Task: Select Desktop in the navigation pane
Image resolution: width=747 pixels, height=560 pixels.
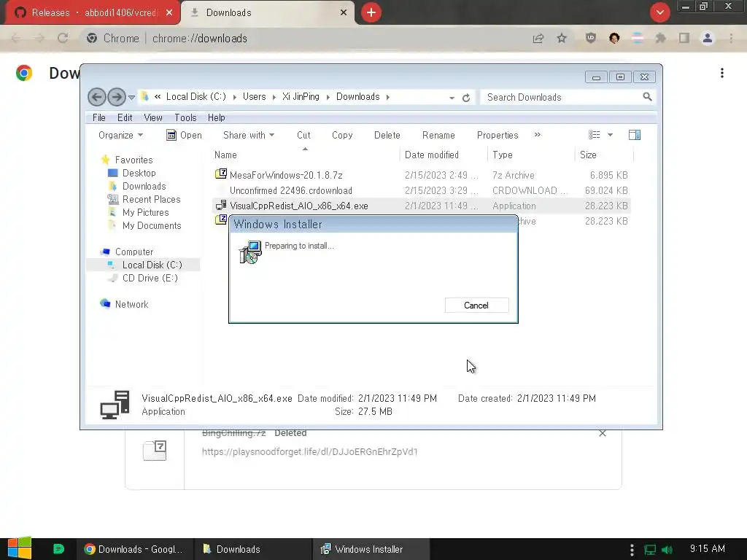Action: 139,173
